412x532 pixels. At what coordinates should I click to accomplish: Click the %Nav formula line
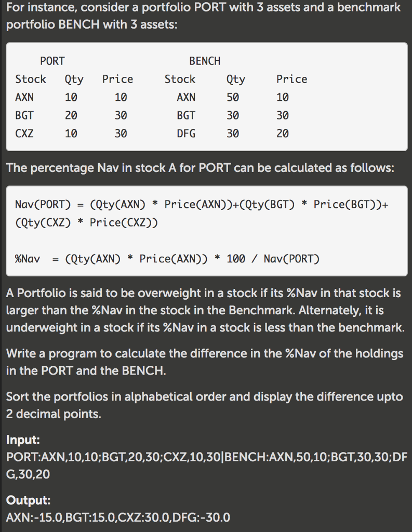[167, 259]
